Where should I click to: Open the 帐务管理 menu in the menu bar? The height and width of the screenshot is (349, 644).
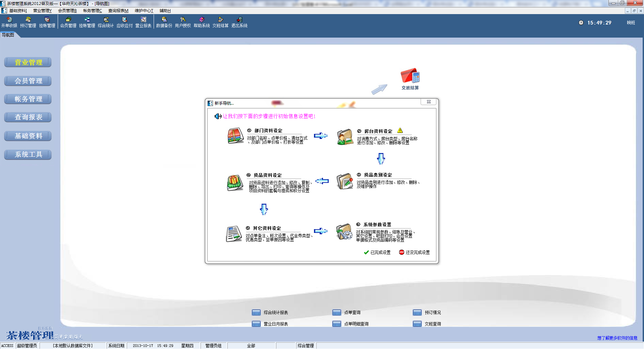pos(93,11)
